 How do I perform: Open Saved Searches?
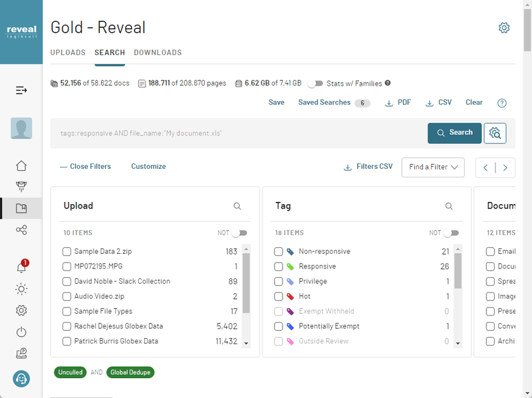click(325, 102)
